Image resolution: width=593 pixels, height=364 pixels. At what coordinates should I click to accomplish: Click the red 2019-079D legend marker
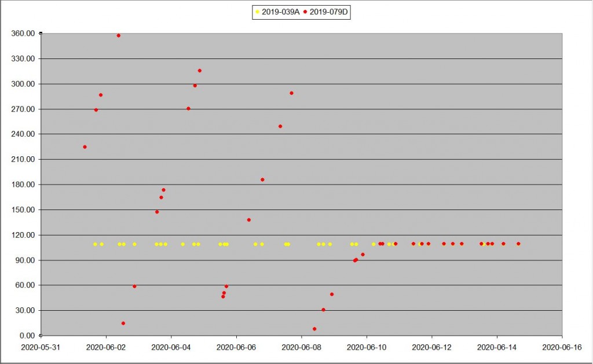(x=305, y=12)
